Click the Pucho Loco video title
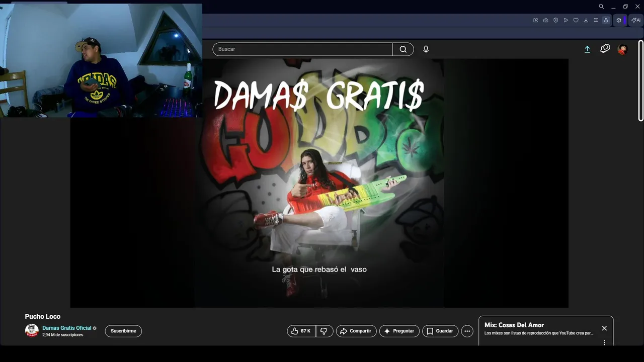 point(43,316)
